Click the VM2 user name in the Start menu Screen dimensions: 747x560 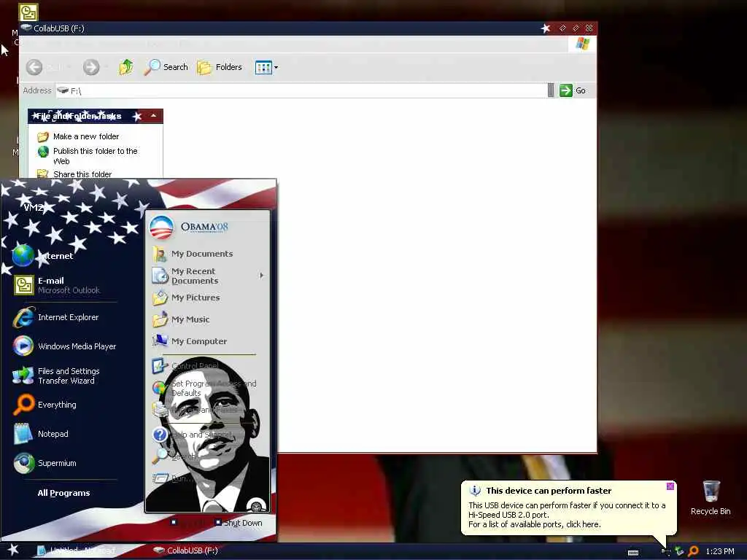(34, 207)
